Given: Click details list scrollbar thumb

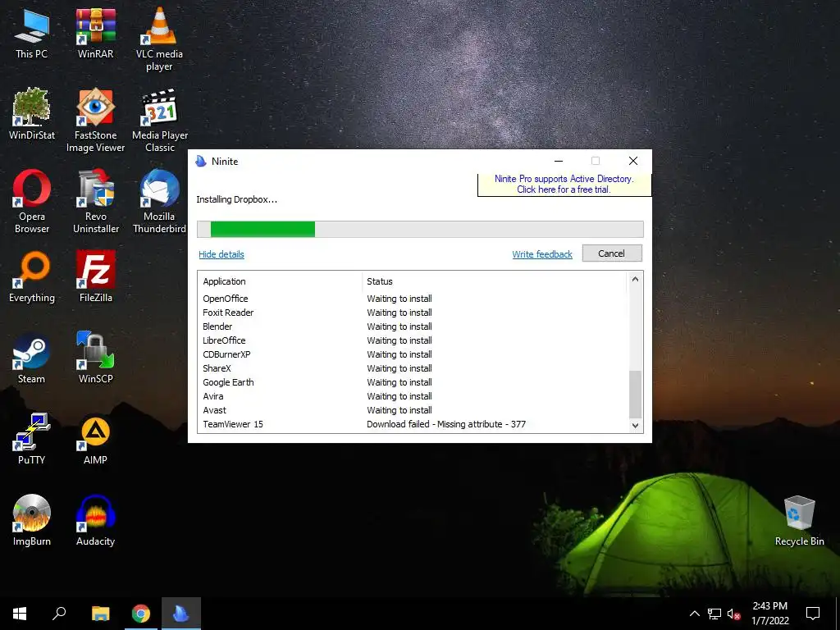Looking at the screenshot, I should point(635,394).
